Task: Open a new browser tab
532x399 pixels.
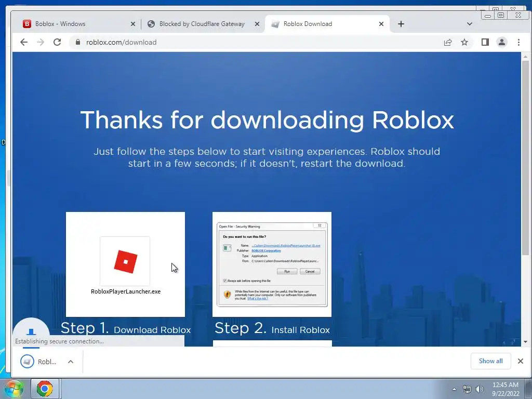Action: [x=401, y=24]
